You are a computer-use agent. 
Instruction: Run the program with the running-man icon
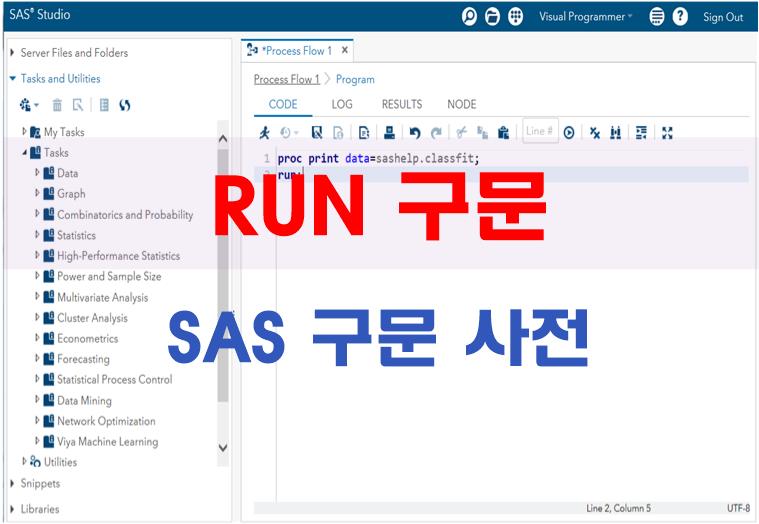tap(264, 132)
